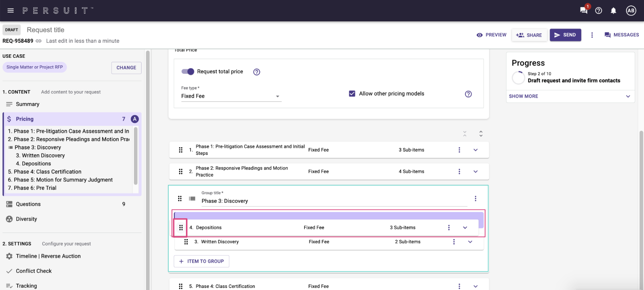
Task: Open the more options menu beside SEND
Action: 592,35
